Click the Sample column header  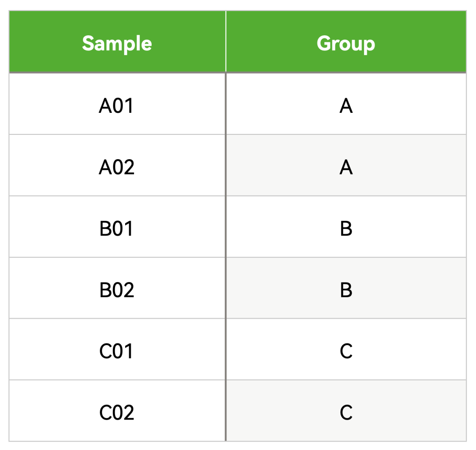point(117,42)
